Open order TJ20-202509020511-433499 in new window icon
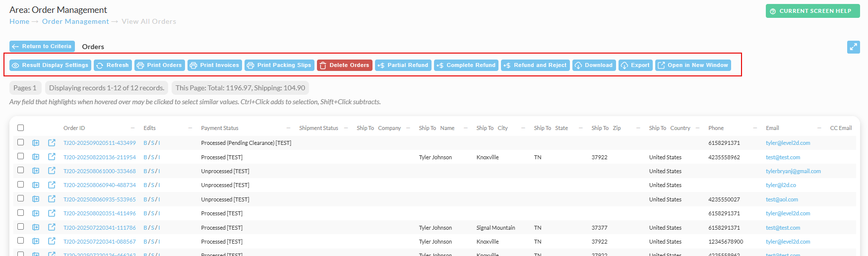This screenshot has width=868, height=256. 52,143
